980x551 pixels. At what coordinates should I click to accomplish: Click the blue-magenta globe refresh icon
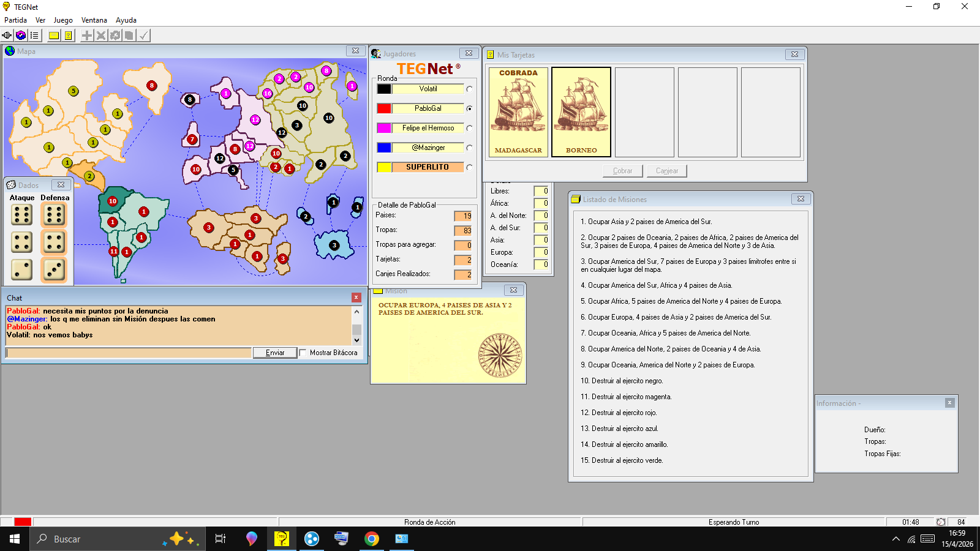point(21,36)
